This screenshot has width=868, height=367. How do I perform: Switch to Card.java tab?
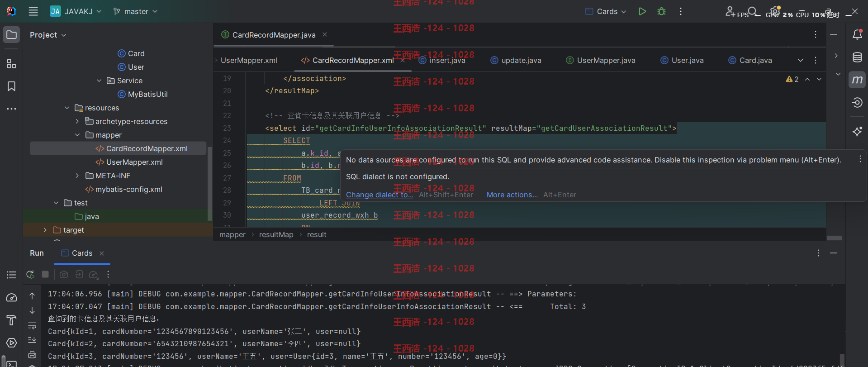(750, 60)
